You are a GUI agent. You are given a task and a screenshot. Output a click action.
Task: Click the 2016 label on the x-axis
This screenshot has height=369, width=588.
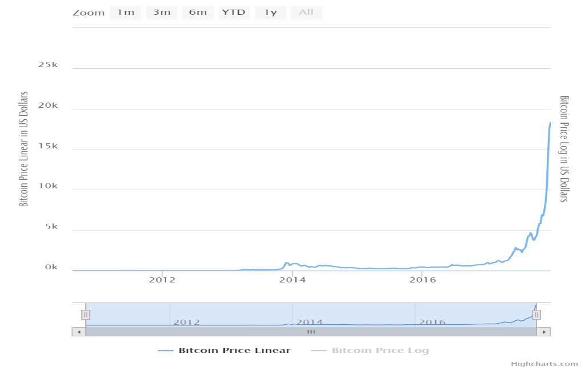coord(423,280)
